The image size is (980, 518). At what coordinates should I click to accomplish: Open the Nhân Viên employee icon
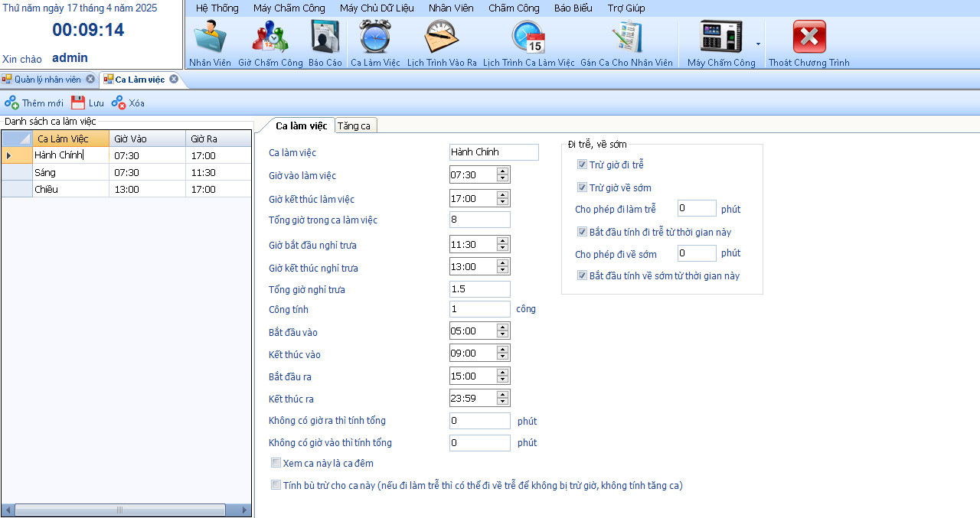point(210,38)
